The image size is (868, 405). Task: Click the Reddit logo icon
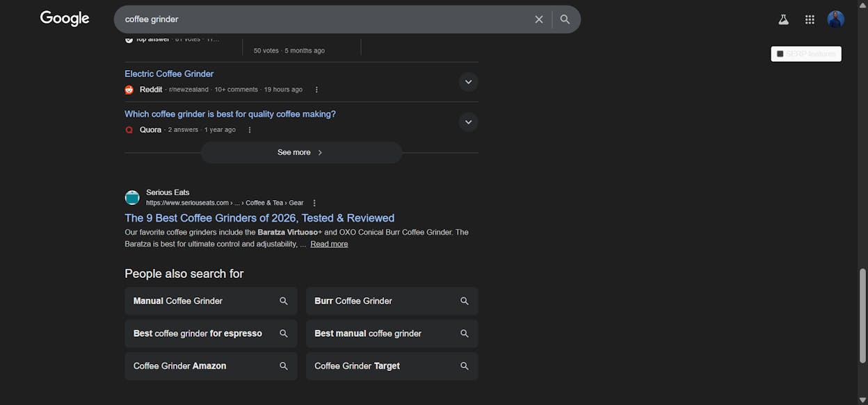[129, 90]
